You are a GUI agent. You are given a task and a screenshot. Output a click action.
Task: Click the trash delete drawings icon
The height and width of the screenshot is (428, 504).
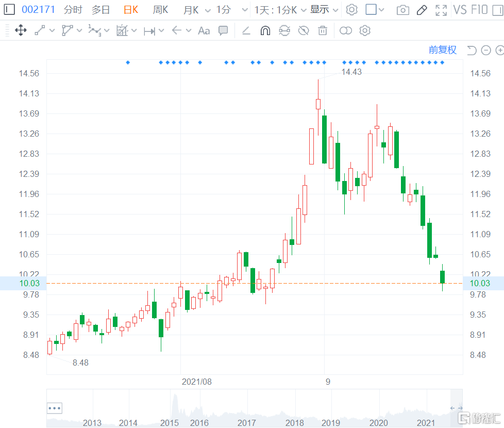click(323, 30)
